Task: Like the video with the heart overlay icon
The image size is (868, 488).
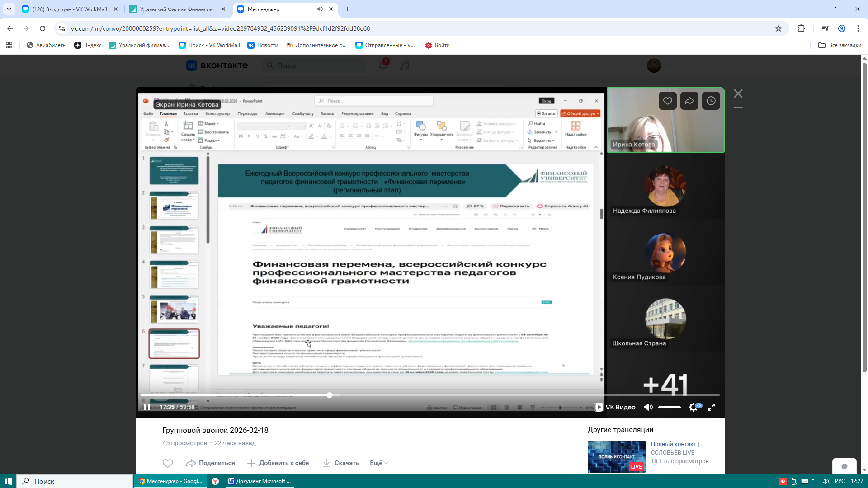Action: pos(667,101)
